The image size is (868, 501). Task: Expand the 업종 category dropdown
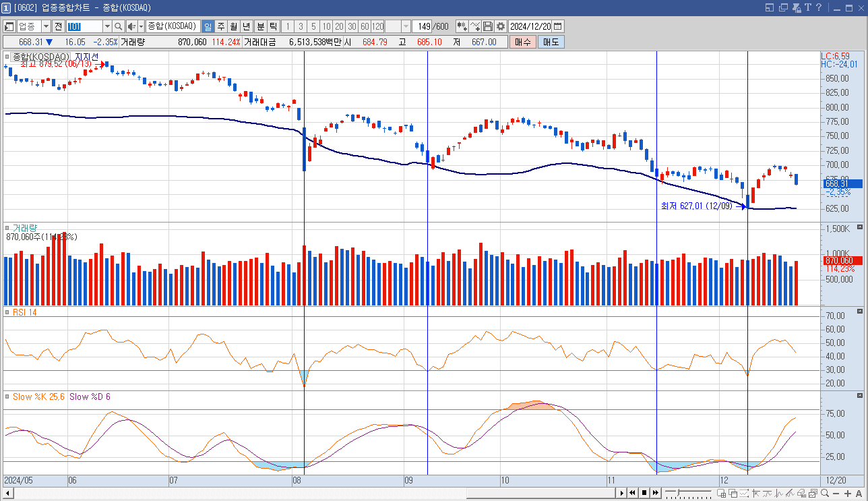[46, 26]
